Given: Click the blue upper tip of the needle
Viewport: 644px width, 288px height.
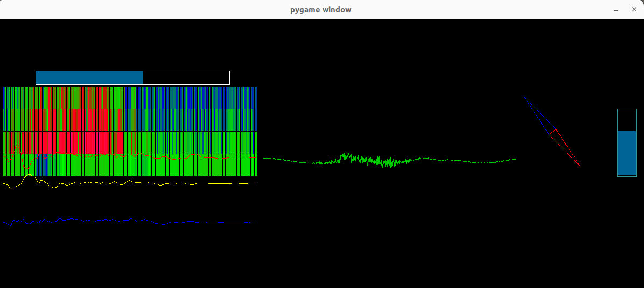Looking at the screenshot, I should tap(526, 99).
